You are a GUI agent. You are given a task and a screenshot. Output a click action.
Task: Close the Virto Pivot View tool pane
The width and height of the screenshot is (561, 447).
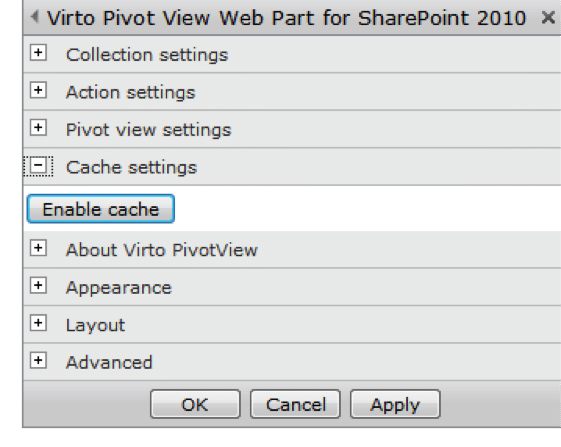point(548,17)
